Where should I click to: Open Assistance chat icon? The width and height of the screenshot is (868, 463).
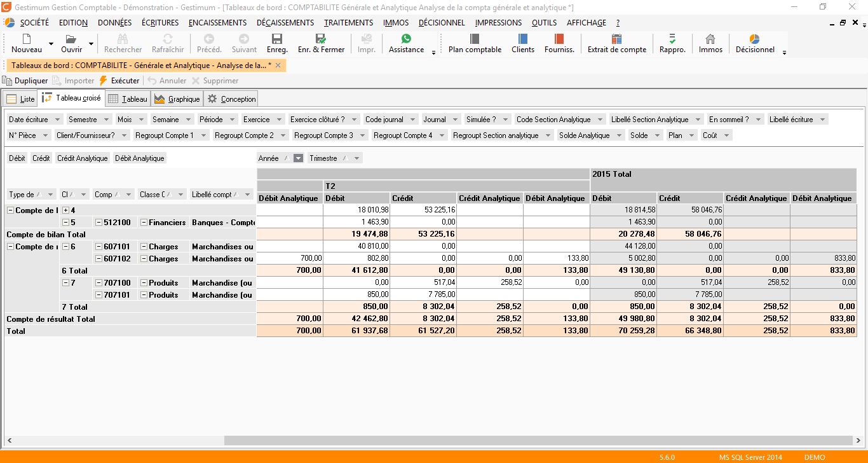(406, 39)
